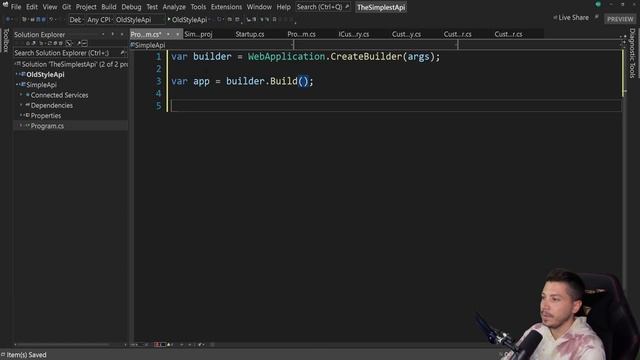Click the Undo toolbar icon
The width and height of the screenshot is (640, 360).
[51, 19]
